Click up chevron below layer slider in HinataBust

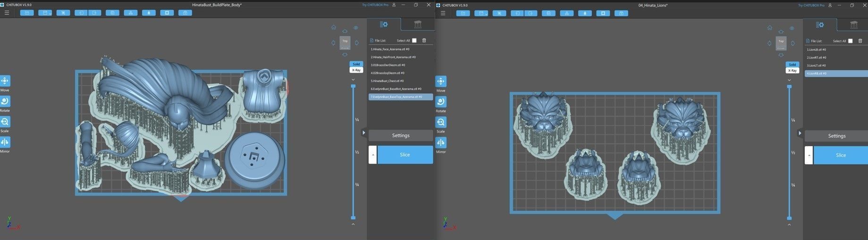[x=353, y=224]
